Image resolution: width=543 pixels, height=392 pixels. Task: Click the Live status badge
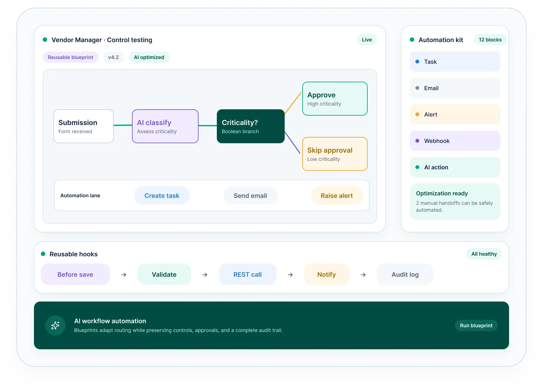367,40
